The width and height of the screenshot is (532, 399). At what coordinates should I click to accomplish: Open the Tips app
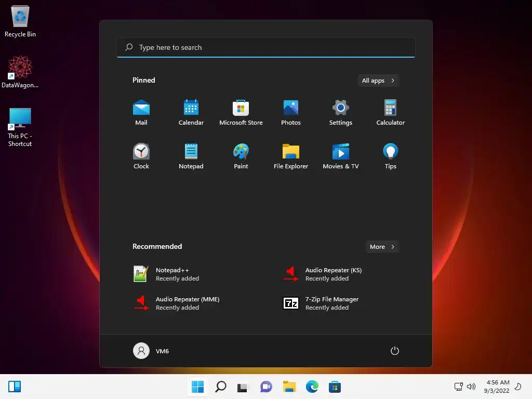tap(391, 156)
